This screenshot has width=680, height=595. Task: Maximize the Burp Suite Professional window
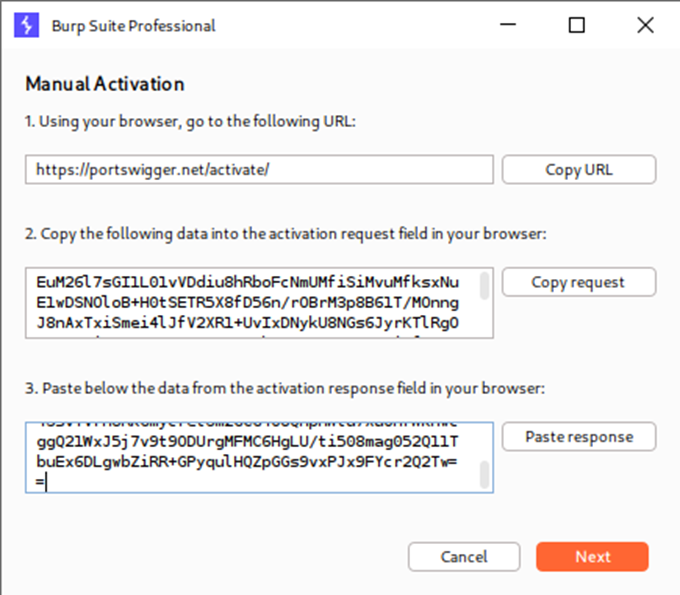(576, 25)
